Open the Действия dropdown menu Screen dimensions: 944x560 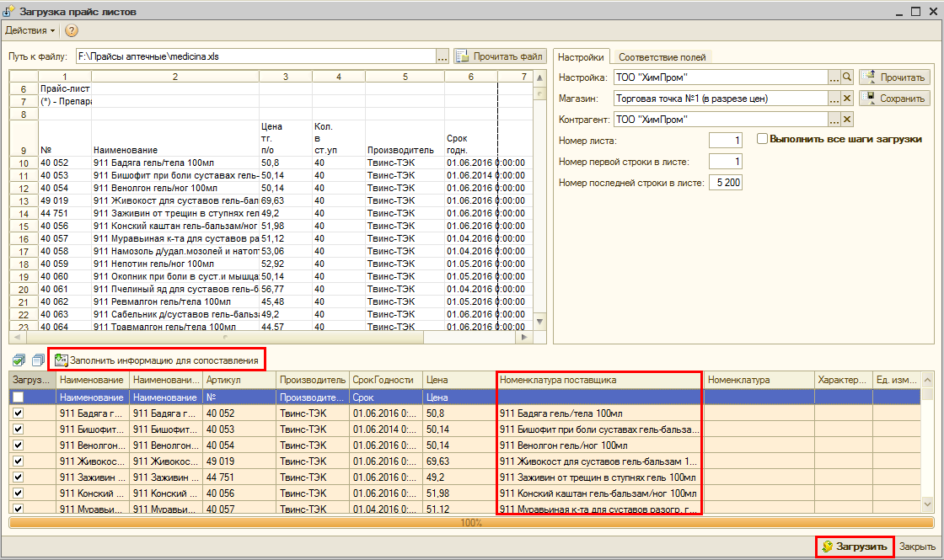29,30
